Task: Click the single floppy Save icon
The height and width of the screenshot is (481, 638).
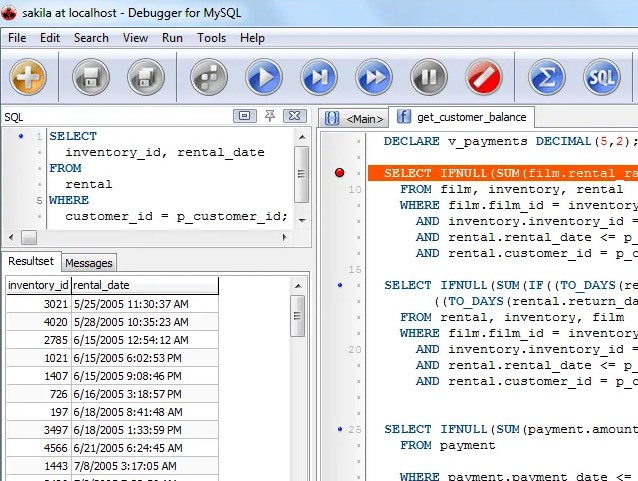Action: point(91,77)
